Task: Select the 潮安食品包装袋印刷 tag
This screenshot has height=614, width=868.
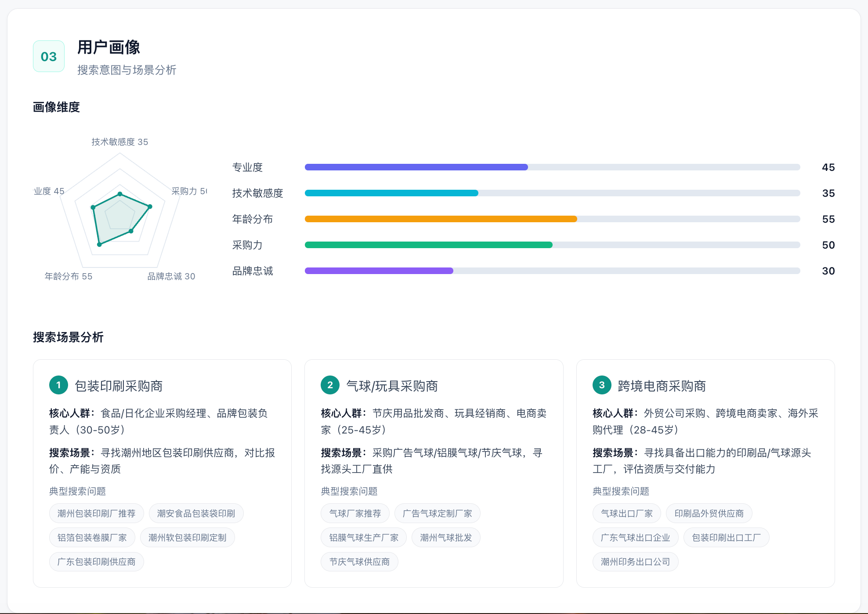Action: pos(196,513)
